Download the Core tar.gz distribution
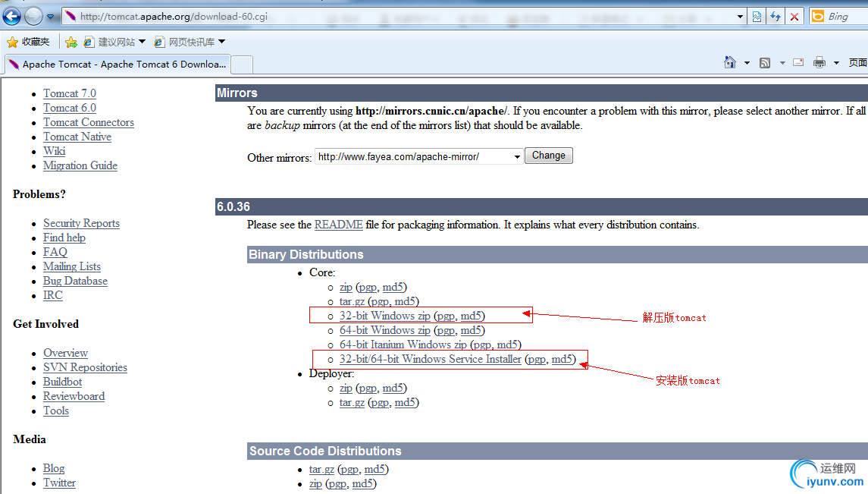The image size is (868, 494). click(352, 302)
